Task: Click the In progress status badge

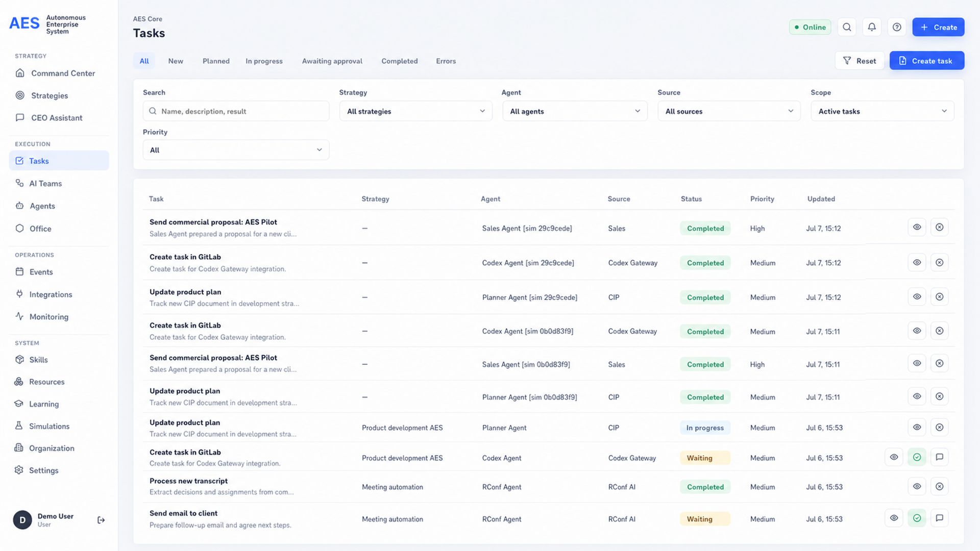Action: pos(705,428)
